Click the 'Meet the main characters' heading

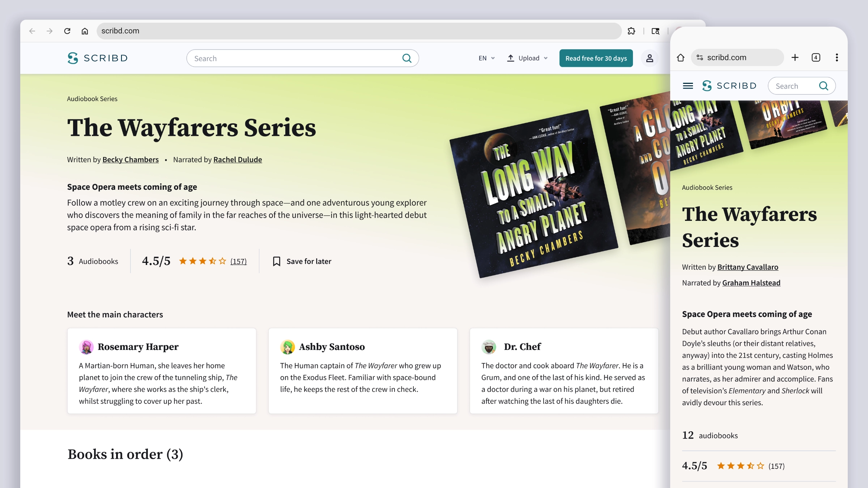pyautogui.click(x=115, y=315)
